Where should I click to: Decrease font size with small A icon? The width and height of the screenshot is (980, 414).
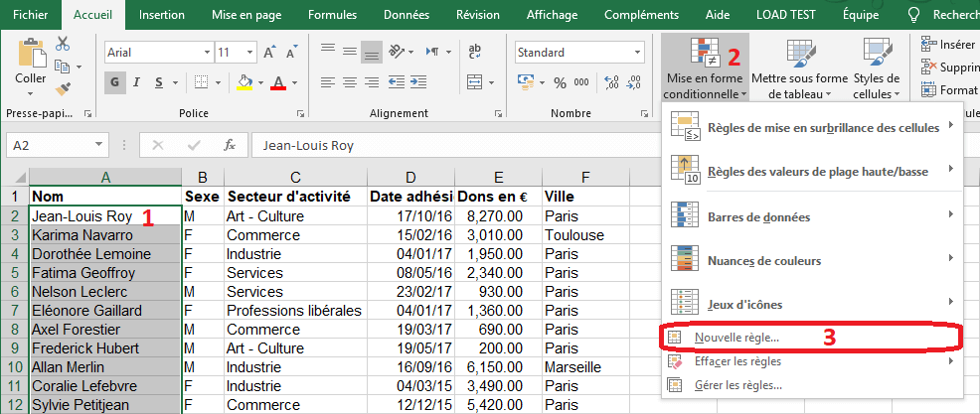pos(290,53)
